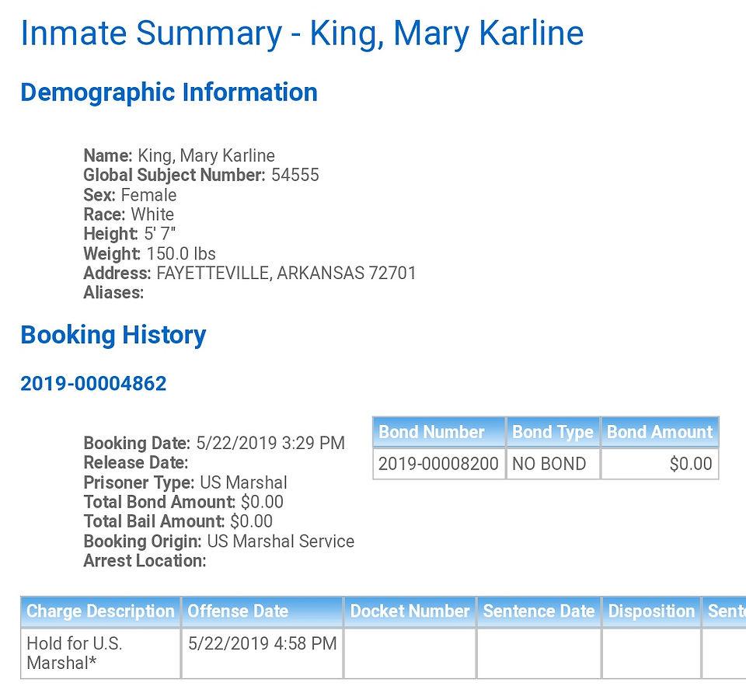Click the Offense Date column header

[262, 611]
